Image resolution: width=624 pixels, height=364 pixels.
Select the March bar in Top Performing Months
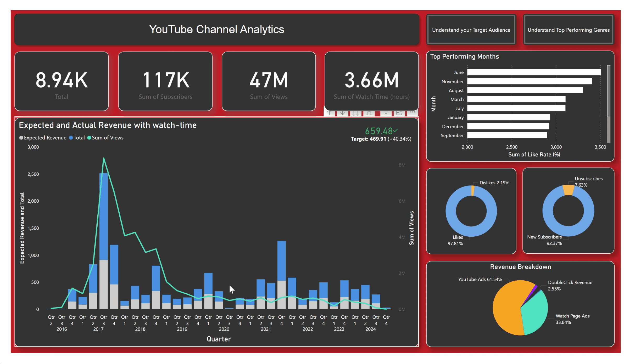516,99
